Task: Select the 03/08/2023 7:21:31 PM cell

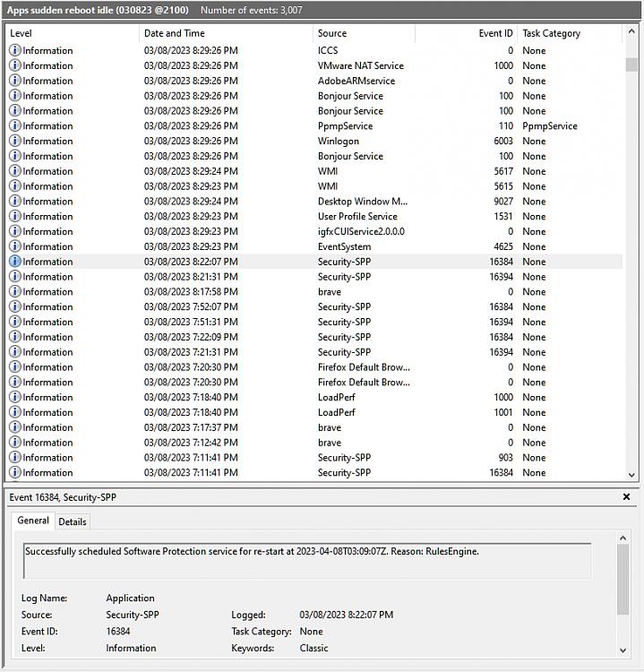Action: [191, 352]
